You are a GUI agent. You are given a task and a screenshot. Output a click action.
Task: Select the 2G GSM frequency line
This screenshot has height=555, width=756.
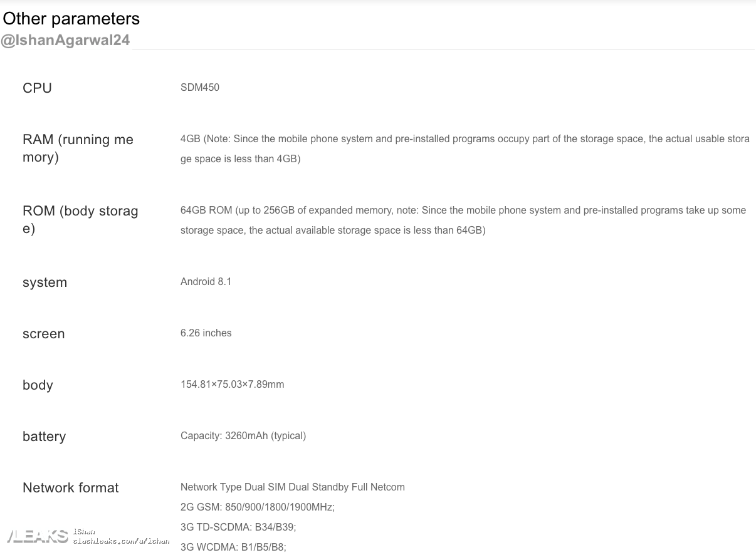[258, 507]
